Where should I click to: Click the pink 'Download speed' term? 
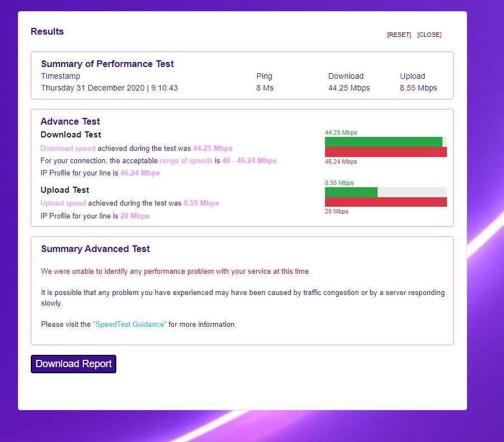[x=68, y=149]
